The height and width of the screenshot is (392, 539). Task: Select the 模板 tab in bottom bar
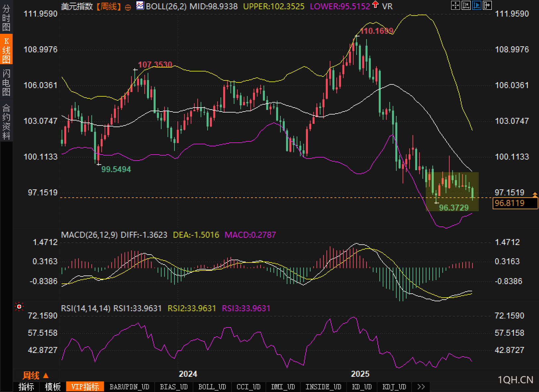click(53, 387)
